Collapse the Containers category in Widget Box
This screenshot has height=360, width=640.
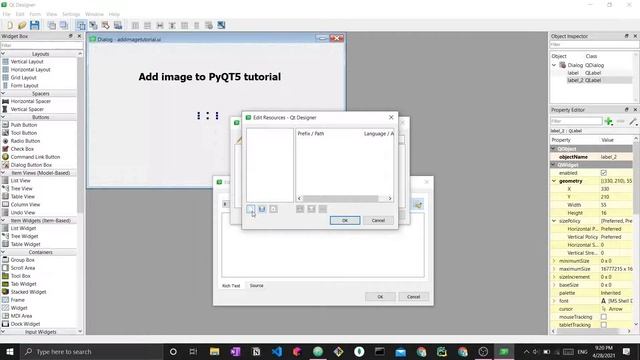pyautogui.click(x=3, y=252)
